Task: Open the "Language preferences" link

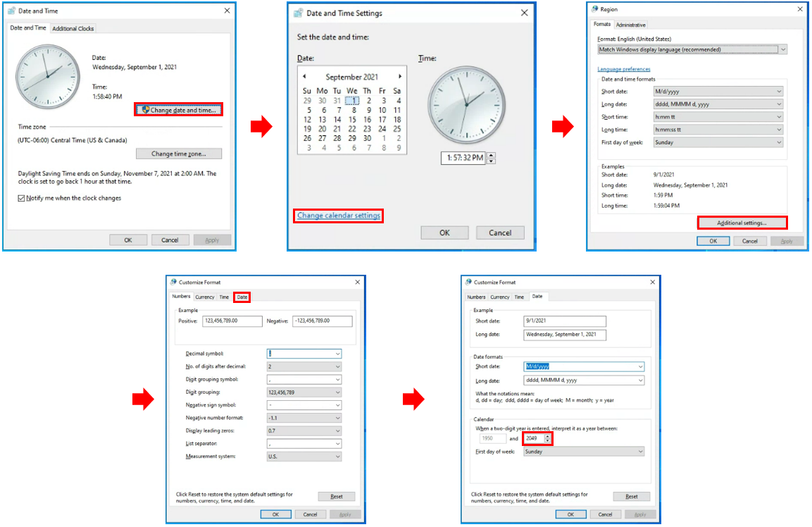Action: pyautogui.click(x=623, y=69)
